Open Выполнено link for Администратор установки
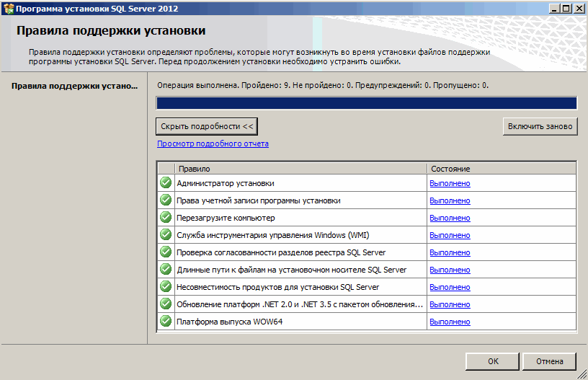 pyautogui.click(x=450, y=183)
